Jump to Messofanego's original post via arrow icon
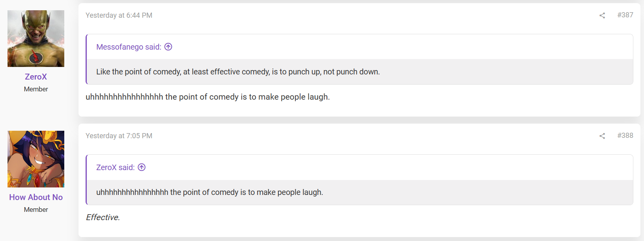The image size is (644, 241). coord(168,47)
